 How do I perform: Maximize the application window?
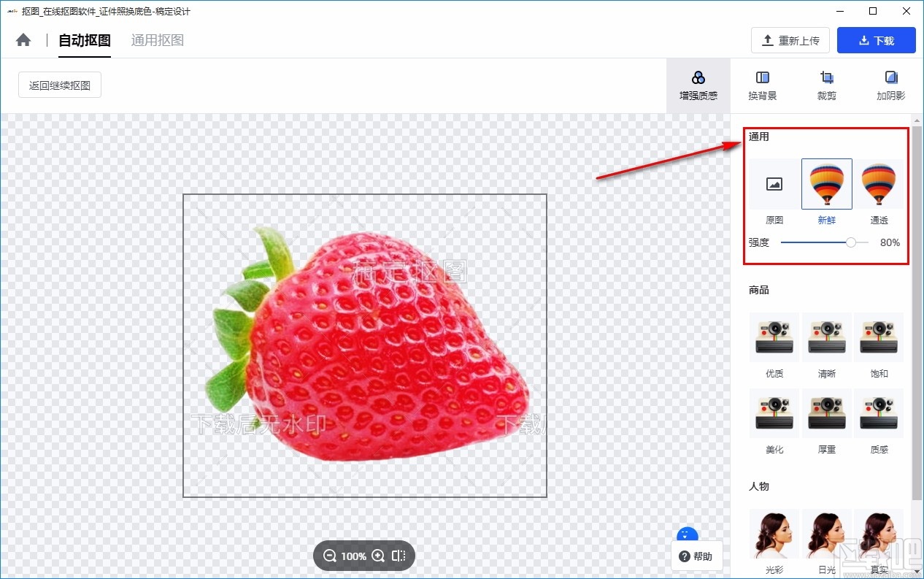point(873,11)
